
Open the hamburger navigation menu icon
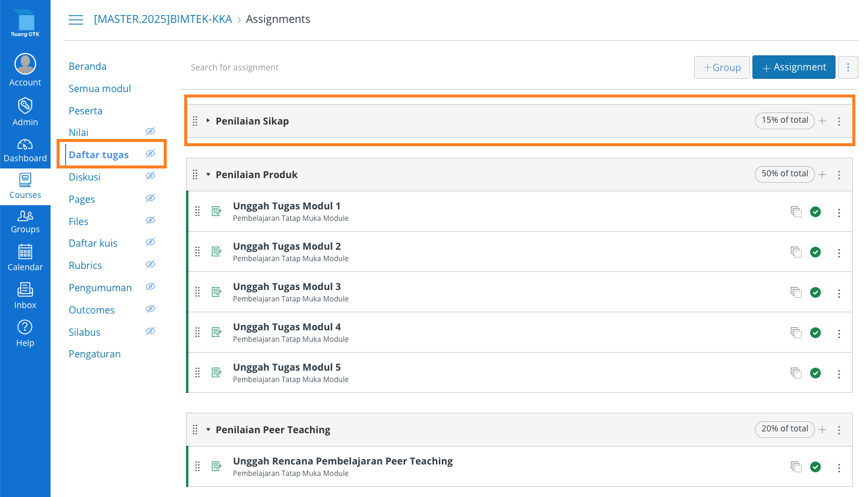(x=76, y=20)
